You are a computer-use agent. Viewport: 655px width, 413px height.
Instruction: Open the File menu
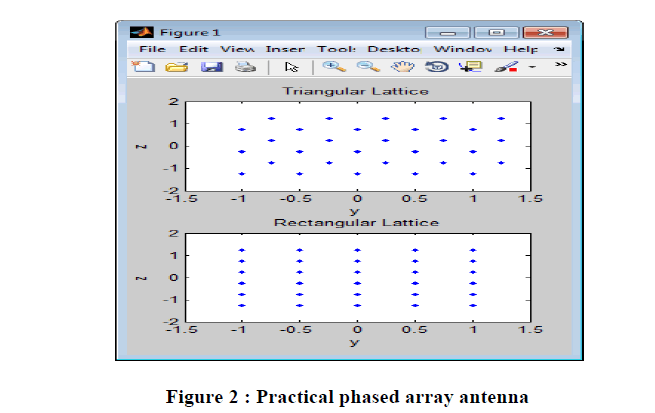[152, 48]
